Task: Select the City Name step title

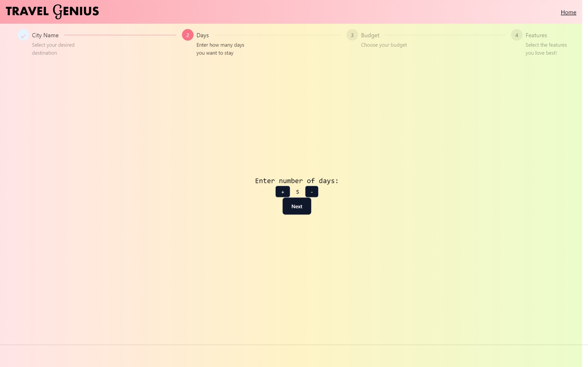Action: pos(45,35)
